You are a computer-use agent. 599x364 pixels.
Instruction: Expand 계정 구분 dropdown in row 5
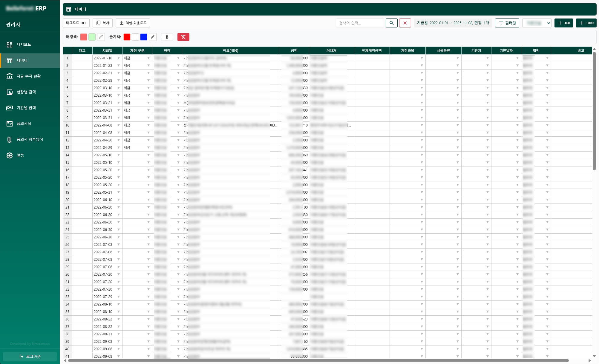tap(148, 88)
